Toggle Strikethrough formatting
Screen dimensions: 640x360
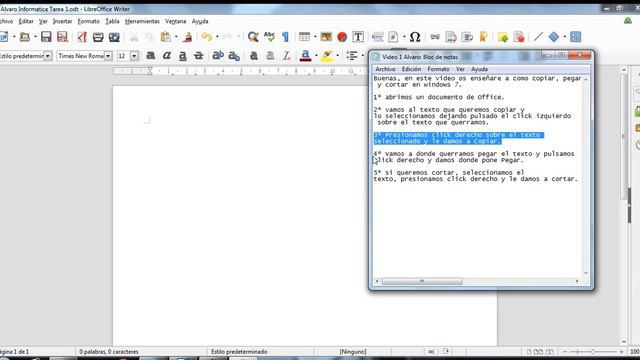click(198, 56)
